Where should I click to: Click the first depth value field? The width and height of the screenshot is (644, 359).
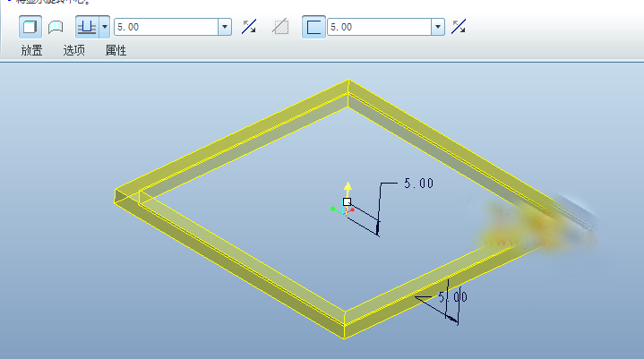coord(166,27)
